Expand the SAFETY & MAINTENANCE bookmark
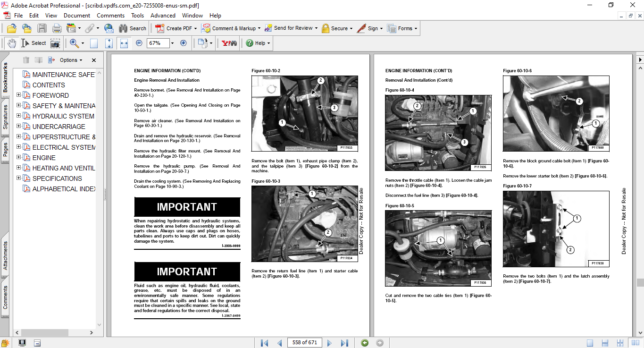This screenshot has height=348, width=644. tap(19, 105)
